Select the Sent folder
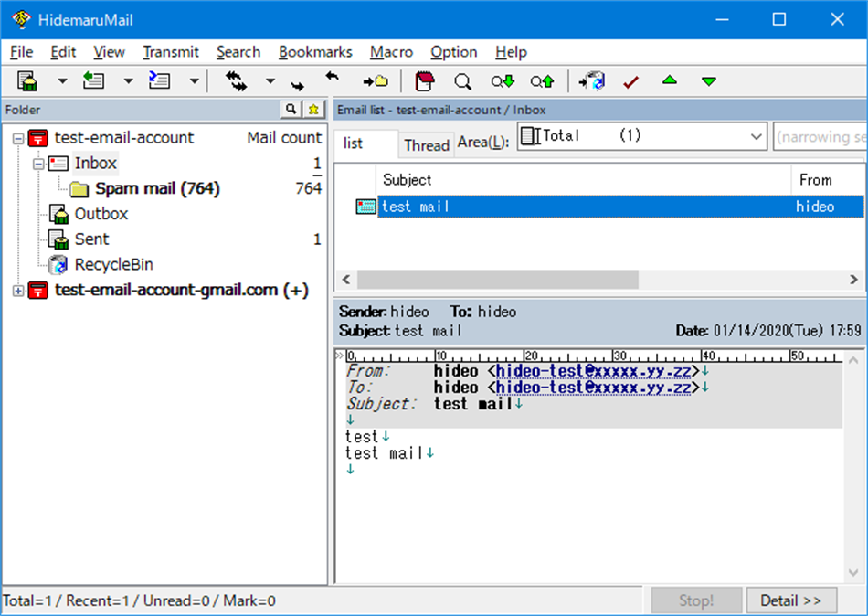 point(92,239)
